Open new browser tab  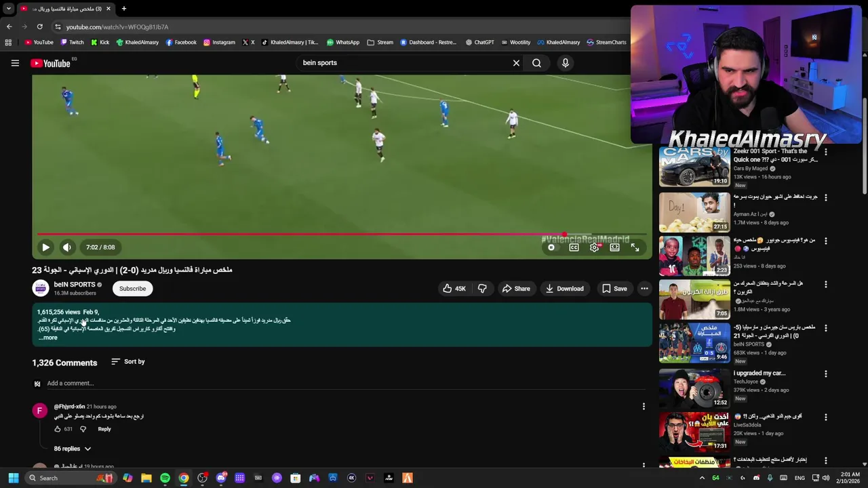click(x=123, y=9)
